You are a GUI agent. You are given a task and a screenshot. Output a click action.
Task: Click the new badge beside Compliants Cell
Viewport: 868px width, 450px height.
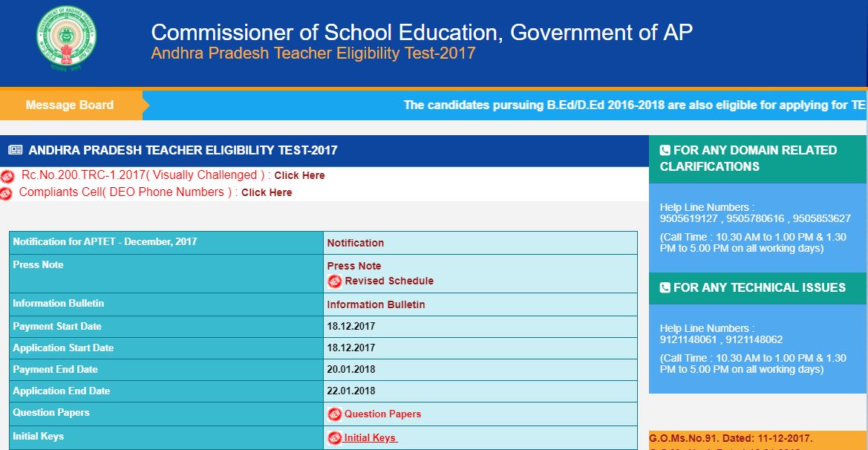(x=7, y=193)
